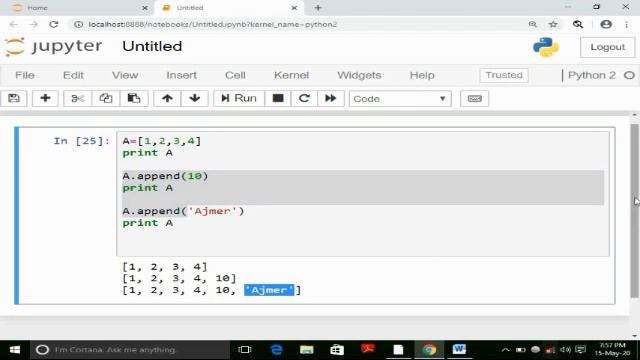Open the Cell menu
This screenshot has height=360, width=640.
pyautogui.click(x=235, y=75)
